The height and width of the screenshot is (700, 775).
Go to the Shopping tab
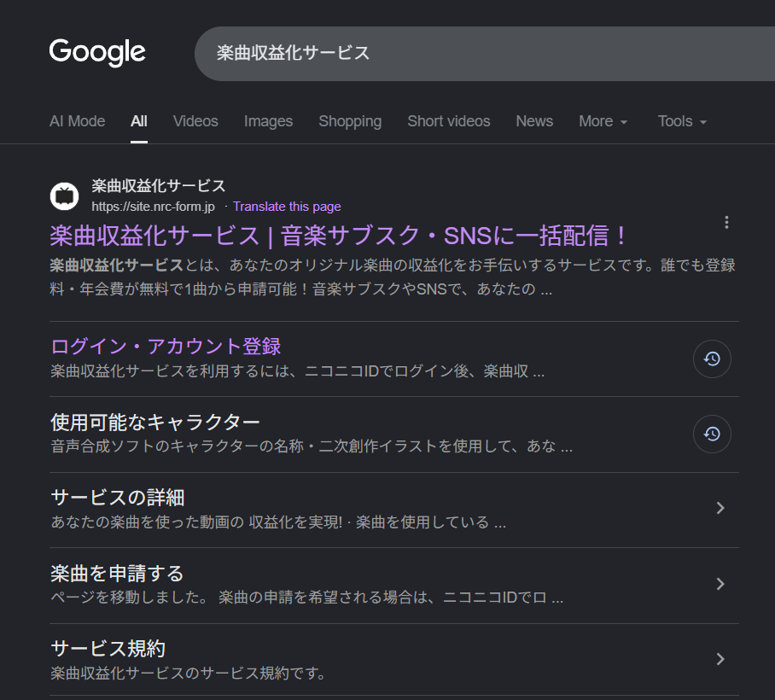(x=350, y=121)
